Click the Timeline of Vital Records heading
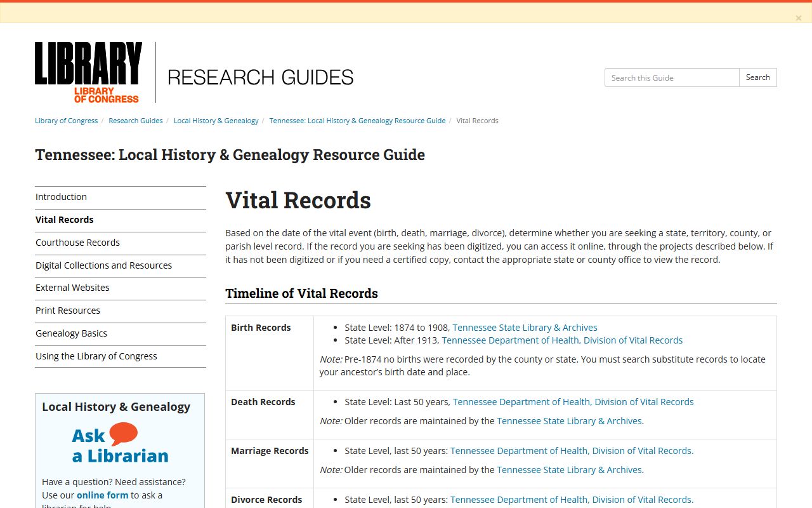Viewport: 812px width, 508px height. (x=301, y=293)
